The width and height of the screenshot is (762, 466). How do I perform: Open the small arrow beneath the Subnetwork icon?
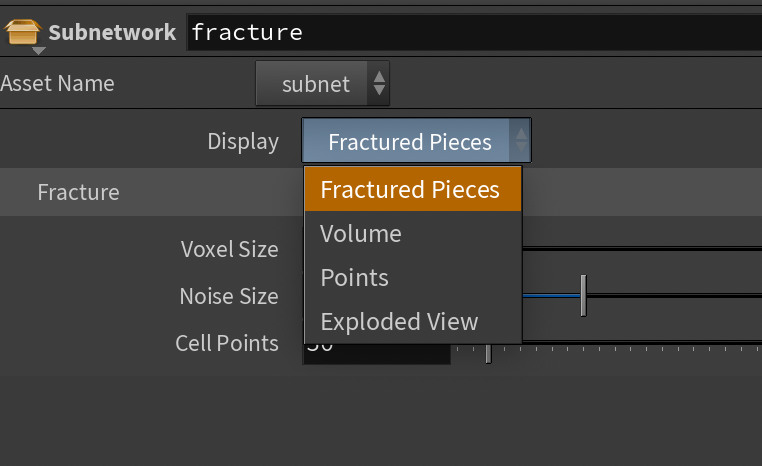click(38, 51)
